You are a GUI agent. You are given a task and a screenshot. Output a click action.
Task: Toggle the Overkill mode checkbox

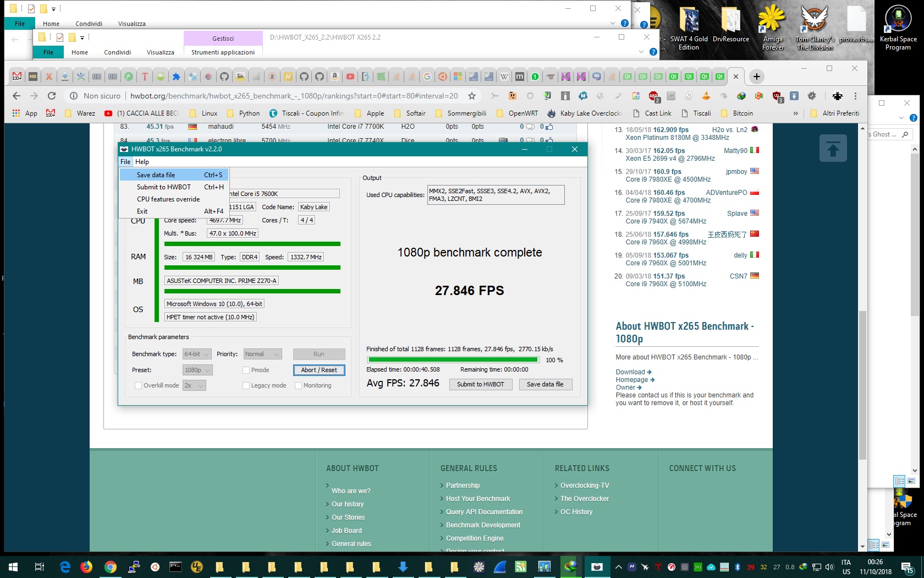(139, 385)
